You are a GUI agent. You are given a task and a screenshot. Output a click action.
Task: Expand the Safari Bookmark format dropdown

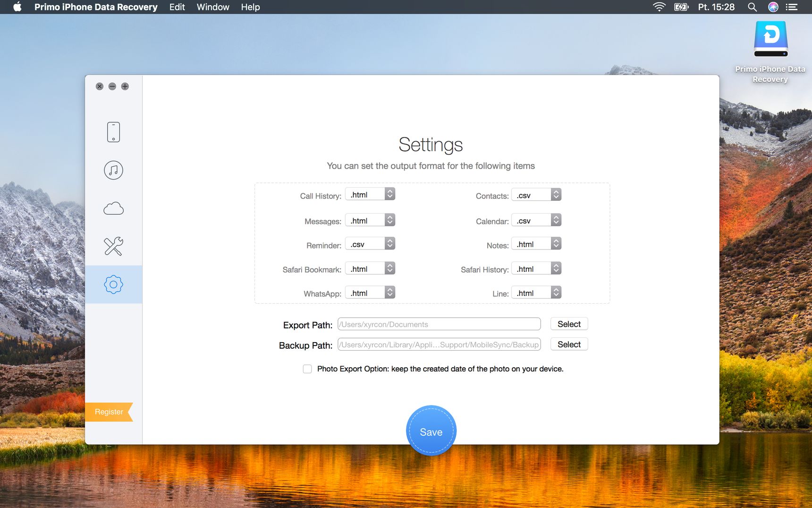(x=370, y=268)
